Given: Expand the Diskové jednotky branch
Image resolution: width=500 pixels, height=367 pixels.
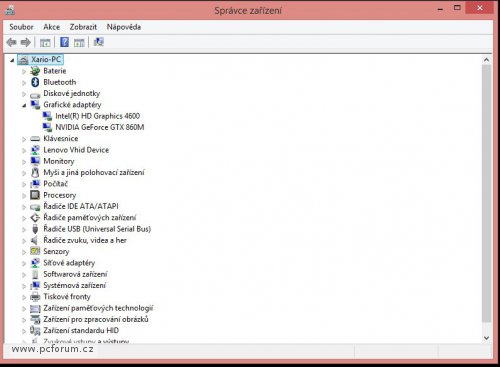Looking at the screenshot, I should point(24,94).
